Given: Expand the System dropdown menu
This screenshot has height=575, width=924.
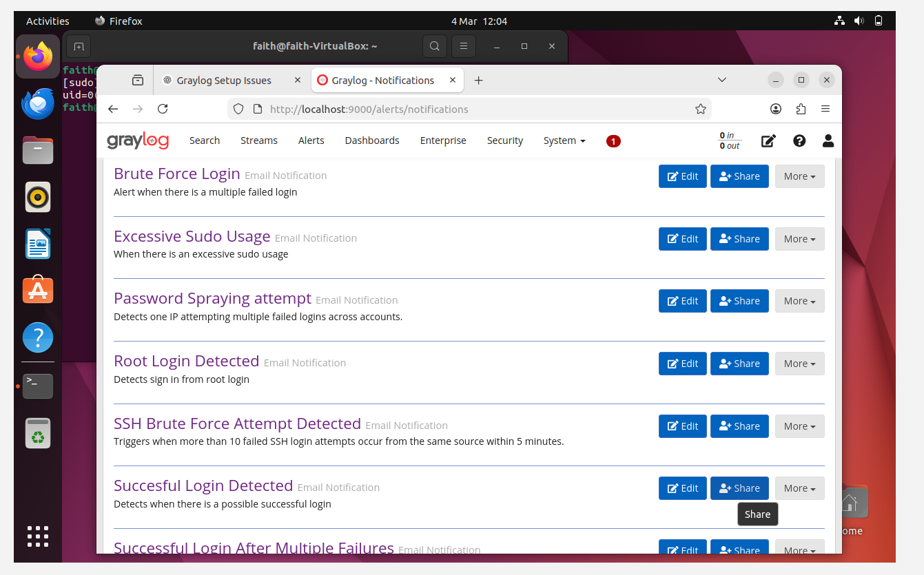Looking at the screenshot, I should (564, 140).
